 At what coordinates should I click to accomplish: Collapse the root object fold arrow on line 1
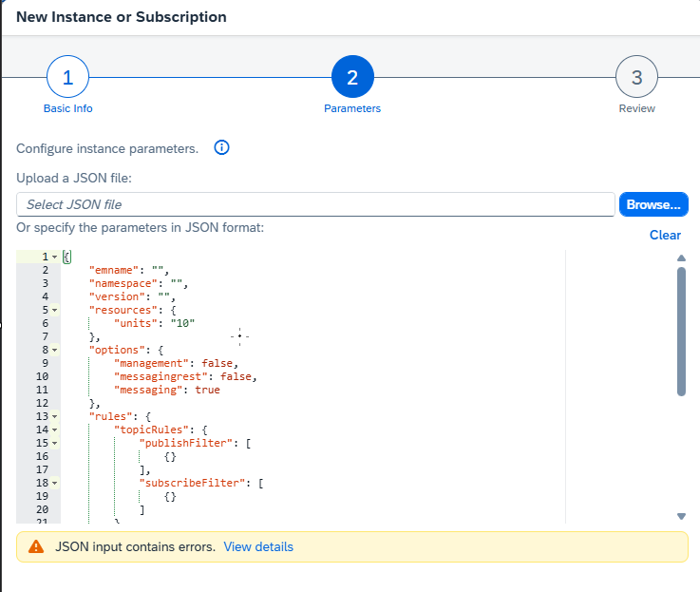point(55,258)
